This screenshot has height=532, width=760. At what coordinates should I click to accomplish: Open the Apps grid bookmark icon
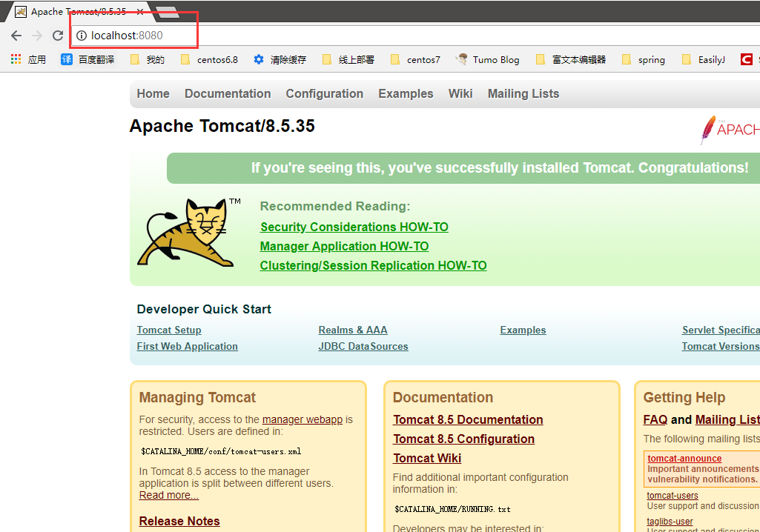16,59
